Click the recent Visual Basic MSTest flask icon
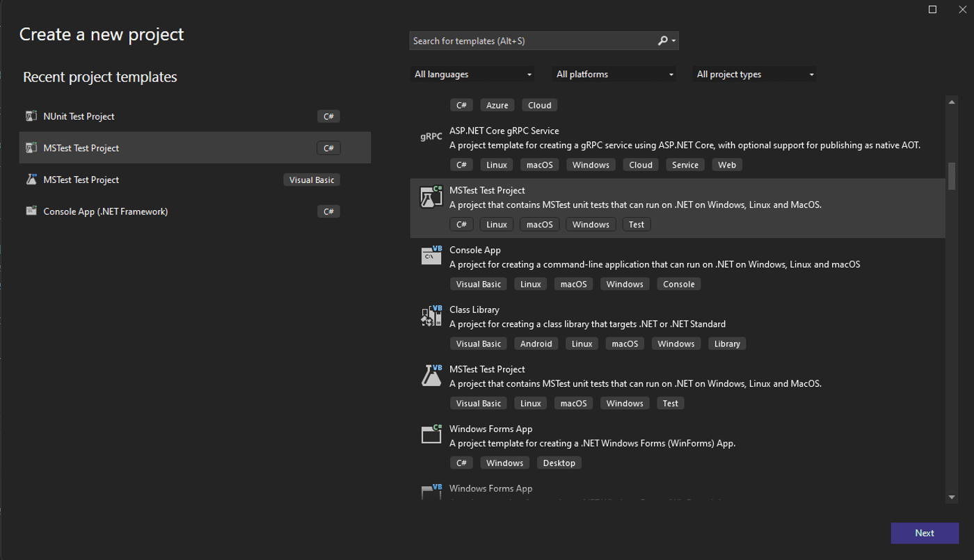Image resolution: width=974 pixels, height=560 pixels. [x=31, y=179]
